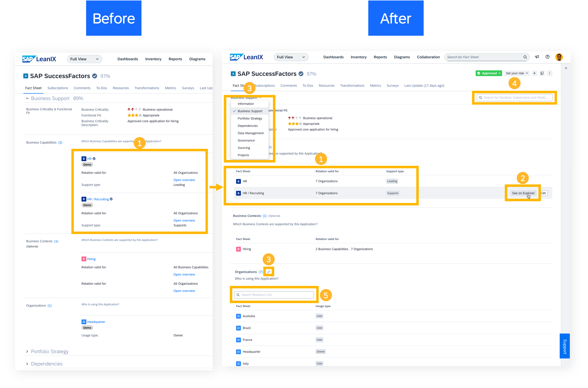
Task: Open the three-dot more actions menu
Action: [x=550, y=73]
